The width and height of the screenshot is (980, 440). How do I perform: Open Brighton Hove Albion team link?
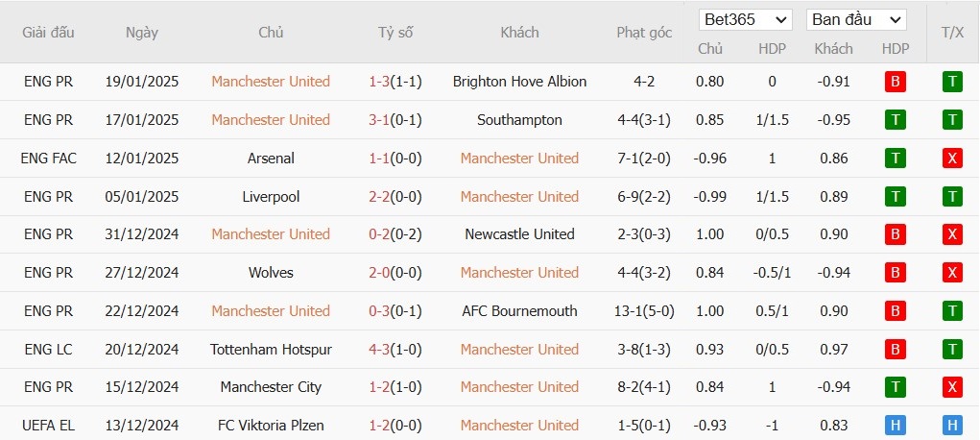(519, 82)
